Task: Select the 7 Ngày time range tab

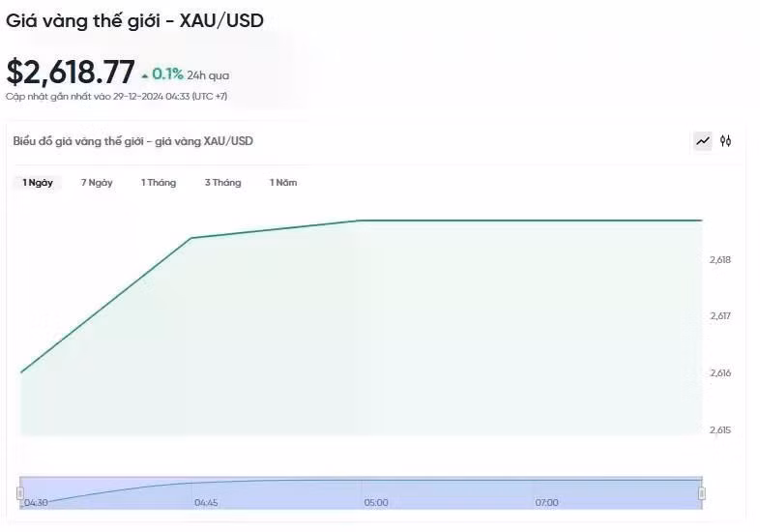Action: (97, 183)
